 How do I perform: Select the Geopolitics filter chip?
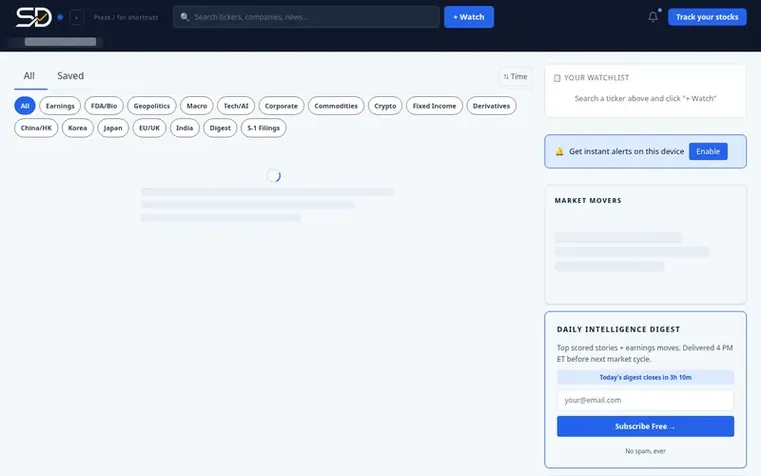pos(152,106)
